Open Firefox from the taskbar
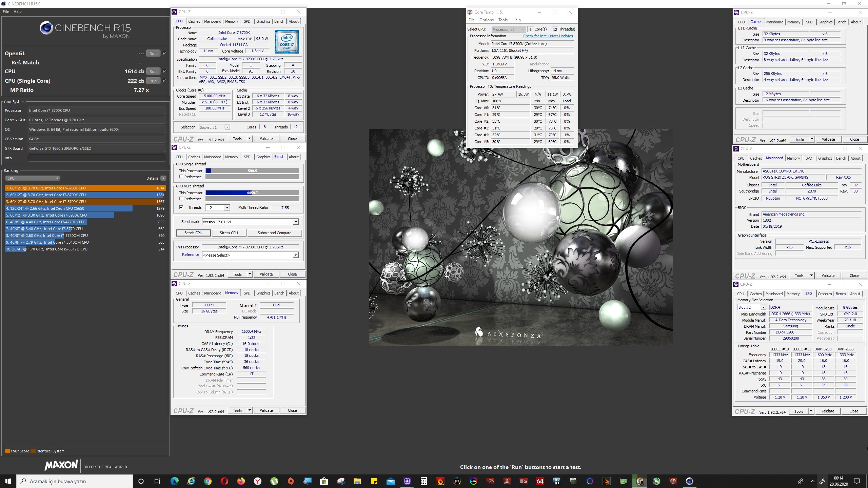The width and height of the screenshot is (868, 488). coord(241,481)
